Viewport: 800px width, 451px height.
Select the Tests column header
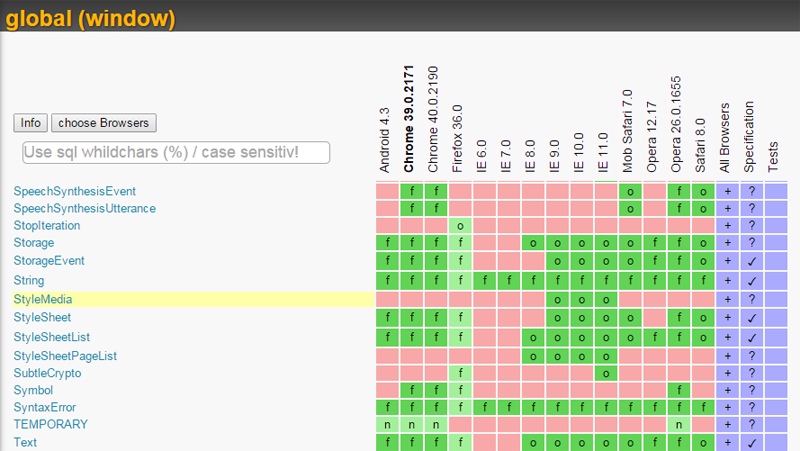pos(773,157)
